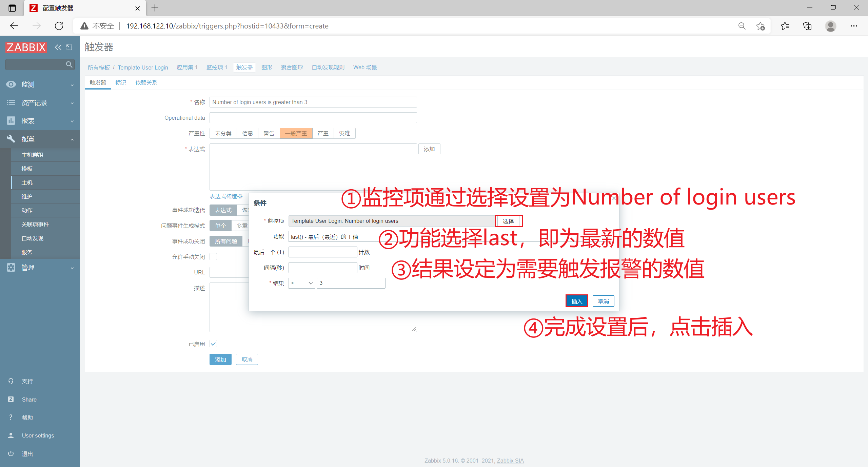Click the sidebar search magnifier icon

coord(69,64)
